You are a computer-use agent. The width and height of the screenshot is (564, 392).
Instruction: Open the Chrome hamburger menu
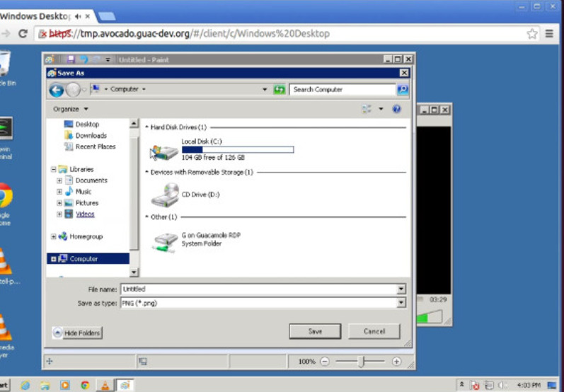pyautogui.click(x=549, y=33)
